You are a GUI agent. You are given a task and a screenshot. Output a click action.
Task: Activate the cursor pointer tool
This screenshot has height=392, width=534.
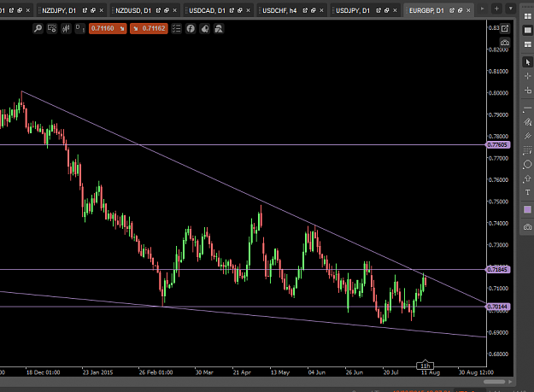click(527, 62)
